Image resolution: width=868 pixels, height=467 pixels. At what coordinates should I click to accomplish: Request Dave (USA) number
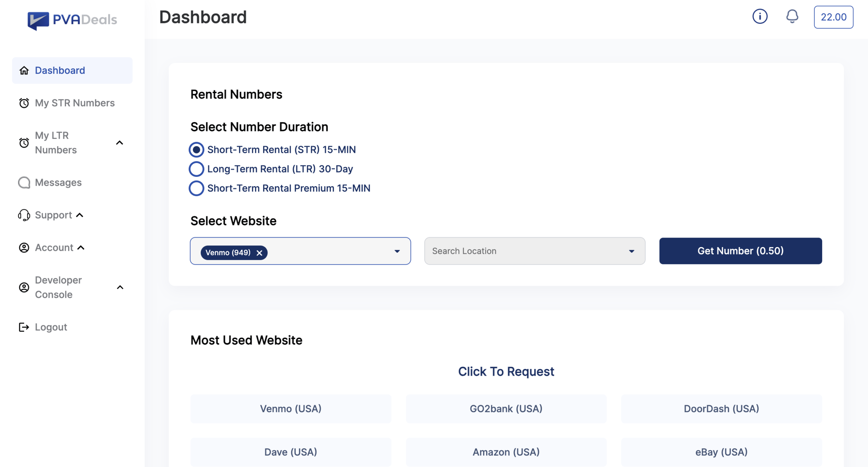point(291,452)
